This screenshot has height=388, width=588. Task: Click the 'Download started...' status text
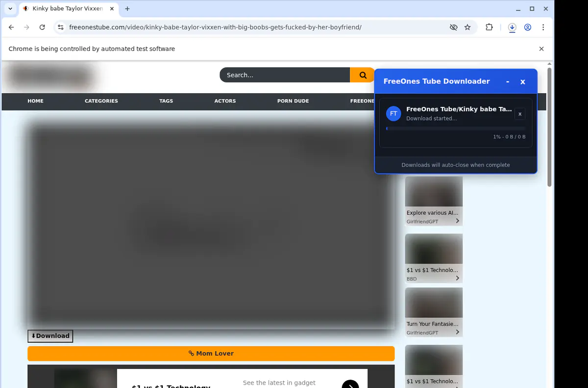pos(431,118)
